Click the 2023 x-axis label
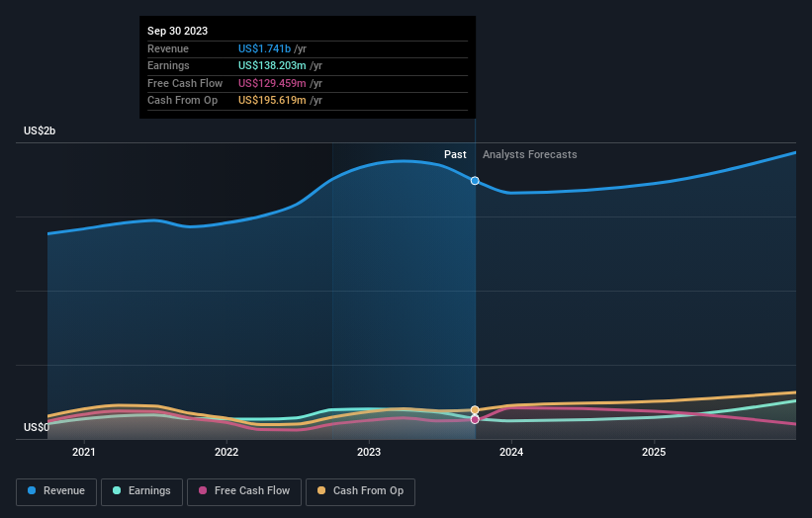This screenshot has width=812, height=518. click(369, 452)
